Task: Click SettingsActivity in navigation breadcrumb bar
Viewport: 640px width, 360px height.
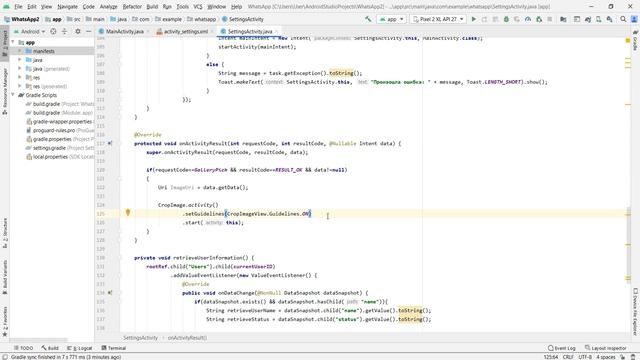Action: (x=242, y=19)
